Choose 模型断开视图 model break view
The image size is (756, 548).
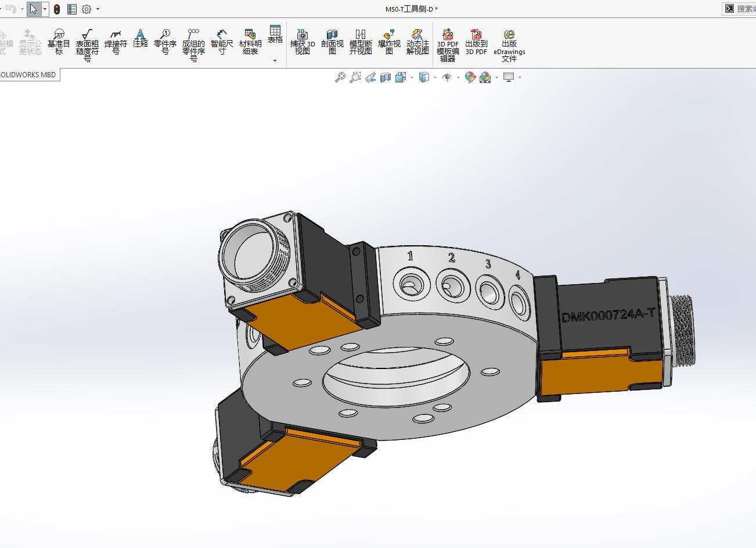[x=361, y=42]
